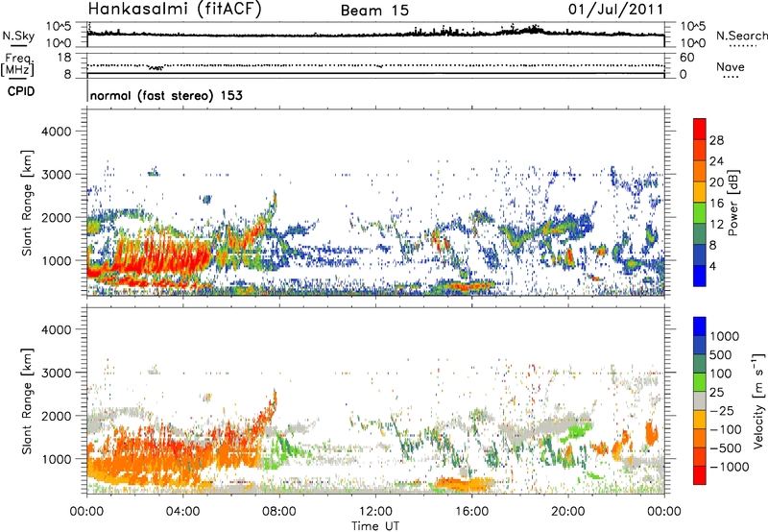The image size is (768, 532).
Task: Click the 'Power [dB]' colorbar title
Action: coord(732,203)
